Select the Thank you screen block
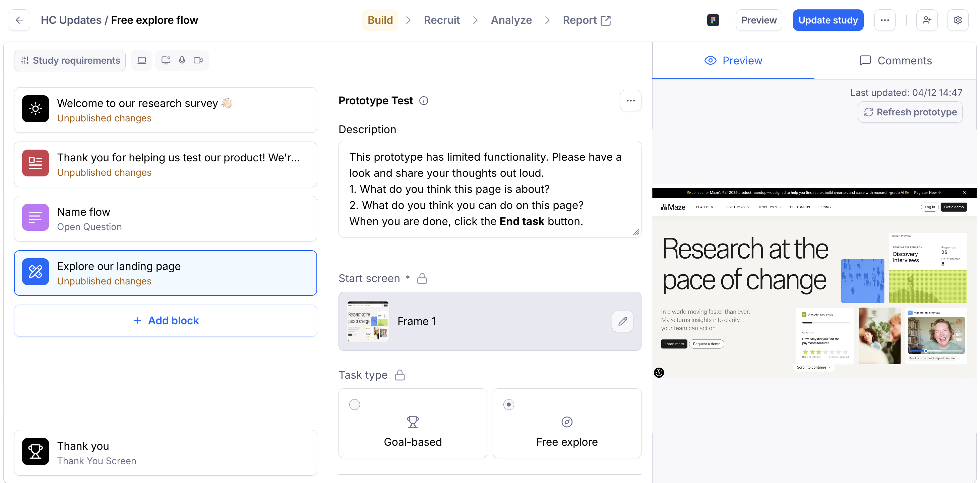 point(166,453)
